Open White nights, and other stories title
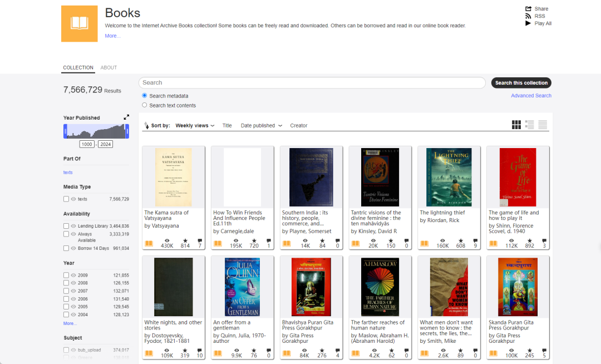Image resolution: width=601 pixels, height=364 pixels. point(173,325)
